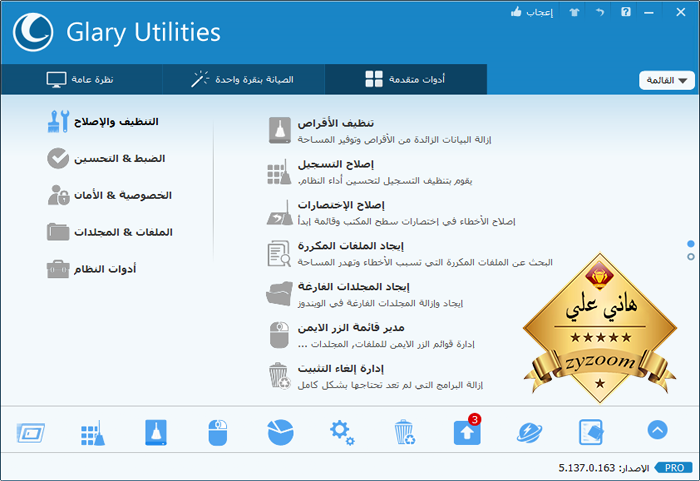
Task: Click the disk cleaner icon beside تنظيف الأقراص
Action: pyautogui.click(x=280, y=130)
